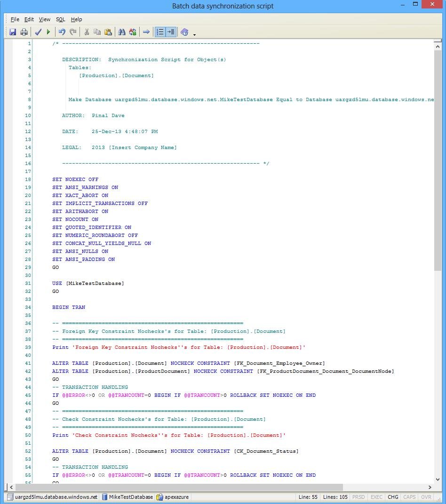Click the 'LEGAL: 2013 [Insert Company Name]' line
Image resolution: width=446 pixels, height=504 pixels.
119,148
